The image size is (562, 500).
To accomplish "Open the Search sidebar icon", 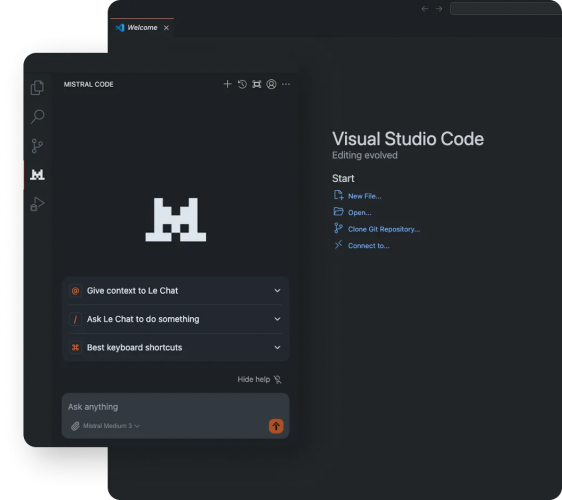I will 37,116.
